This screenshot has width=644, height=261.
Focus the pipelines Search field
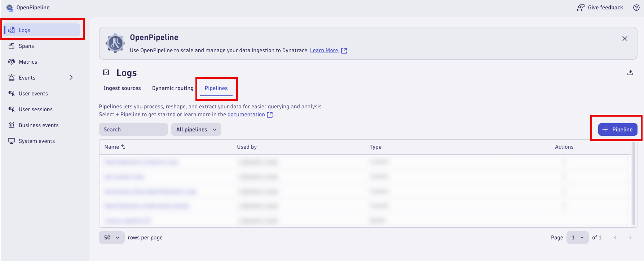(x=133, y=130)
